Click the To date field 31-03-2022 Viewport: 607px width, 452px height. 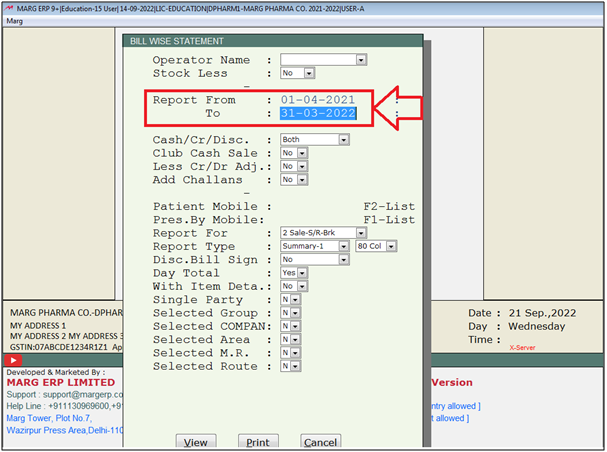[318, 113]
